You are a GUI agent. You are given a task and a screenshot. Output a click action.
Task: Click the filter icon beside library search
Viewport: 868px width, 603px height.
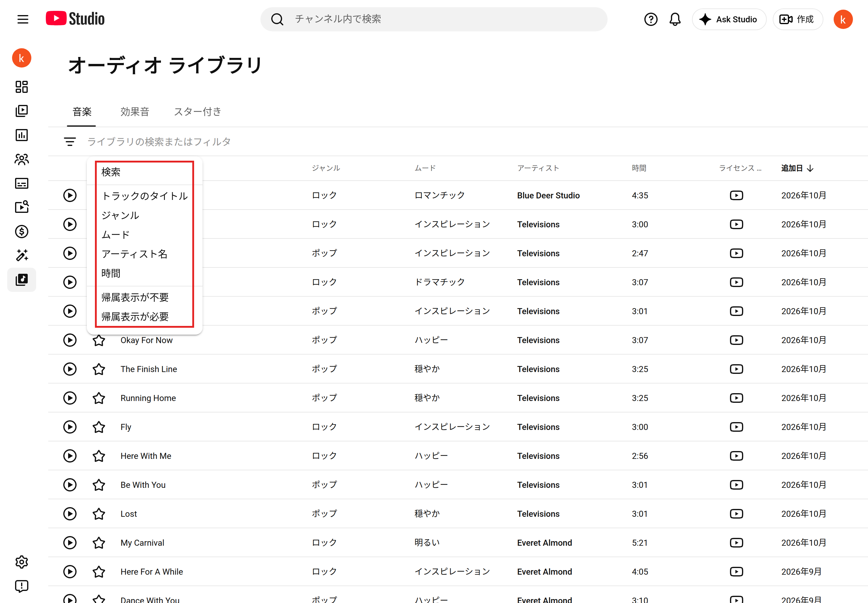(x=70, y=142)
